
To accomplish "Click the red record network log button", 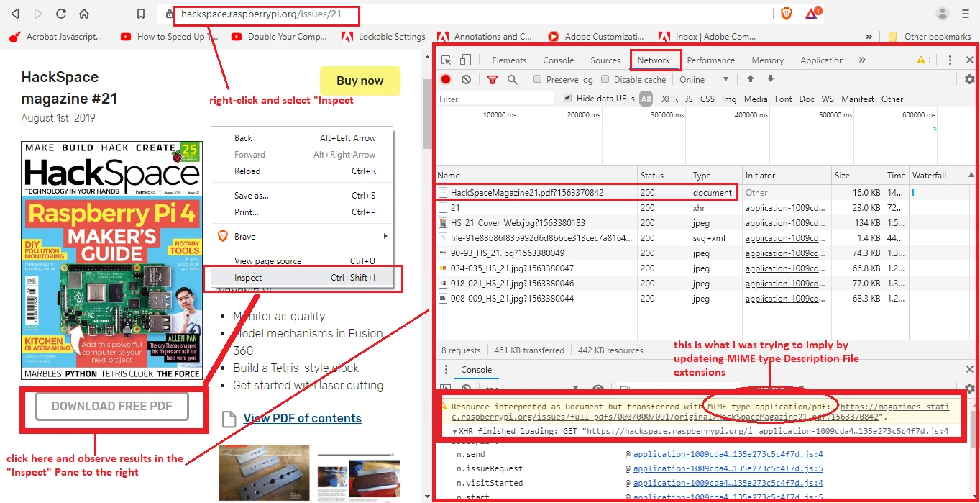I will (447, 80).
